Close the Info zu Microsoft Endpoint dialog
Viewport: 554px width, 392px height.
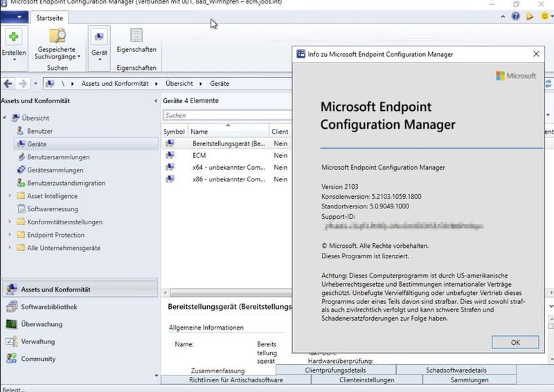point(536,54)
